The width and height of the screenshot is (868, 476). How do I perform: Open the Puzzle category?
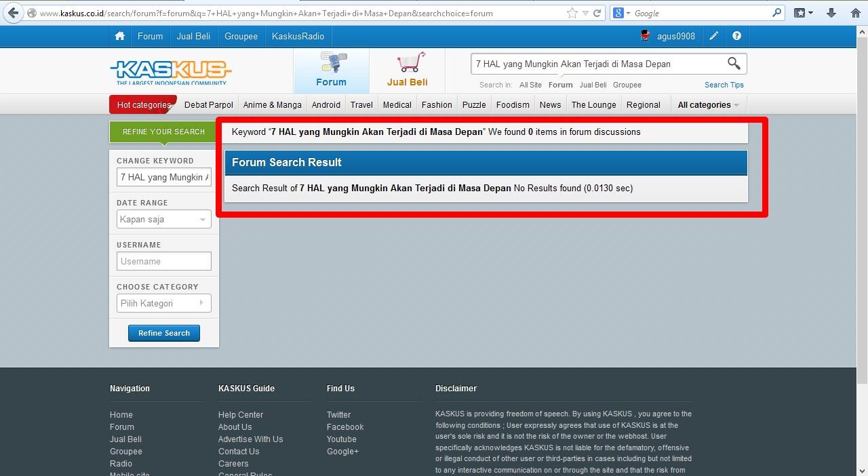coord(474,104)
